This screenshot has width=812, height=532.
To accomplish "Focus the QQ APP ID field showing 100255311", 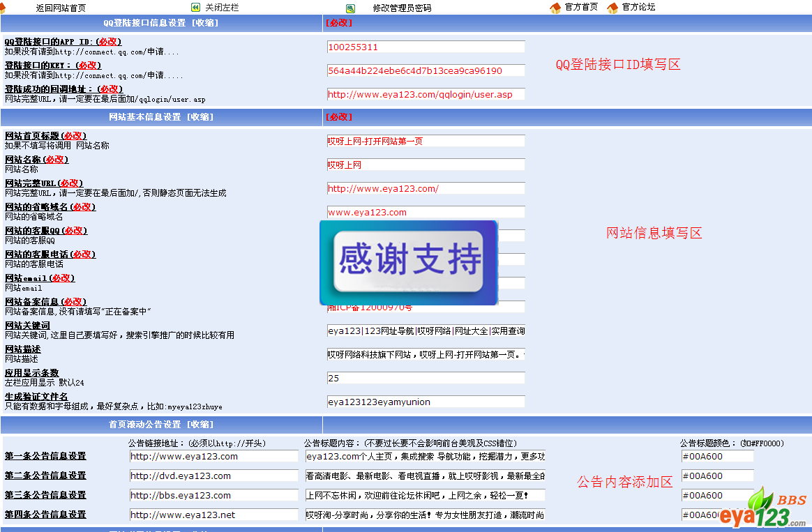I will pos(426,47).
